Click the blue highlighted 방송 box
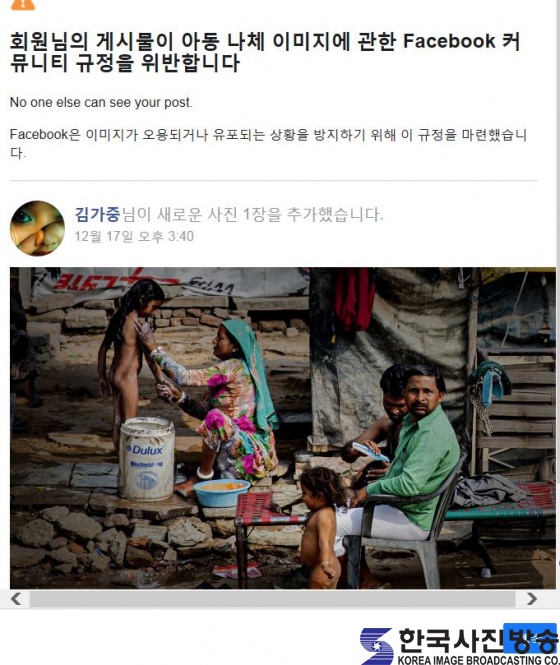This screenshot has width=560, height=665. click(530, 638)
